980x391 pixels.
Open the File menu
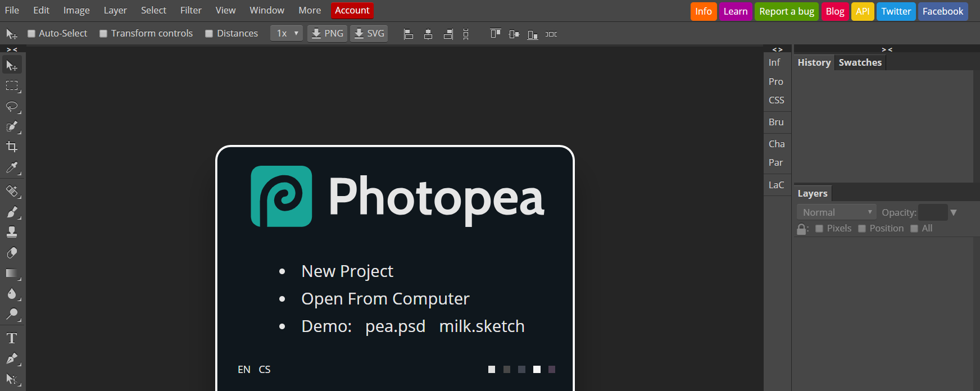(12, 10)
